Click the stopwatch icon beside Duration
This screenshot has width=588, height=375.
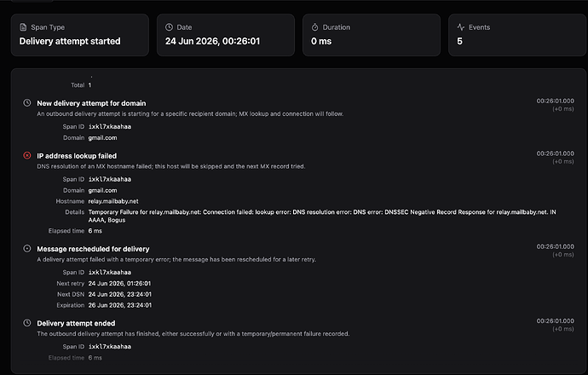315,27
